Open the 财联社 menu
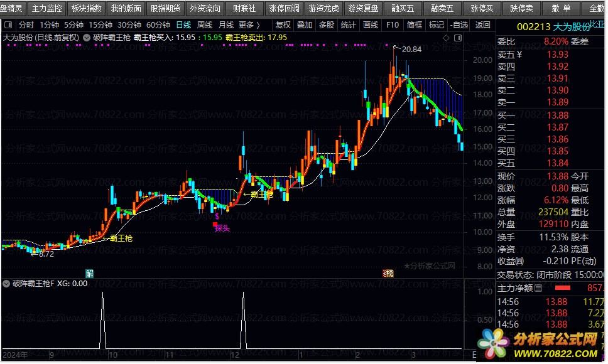Viewport: 608px width, 364px height. pos(245,8)
